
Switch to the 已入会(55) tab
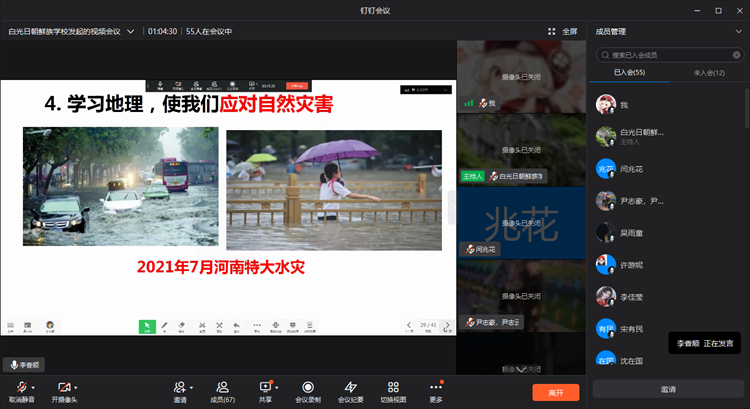628,73
